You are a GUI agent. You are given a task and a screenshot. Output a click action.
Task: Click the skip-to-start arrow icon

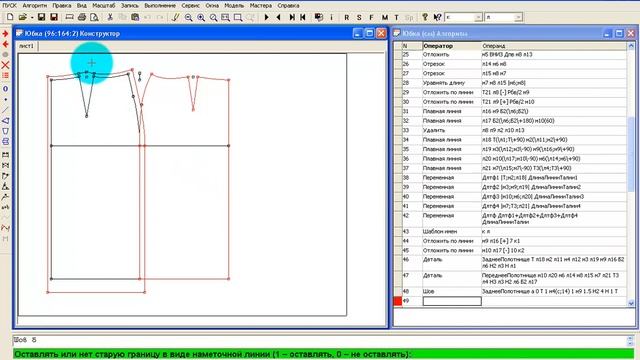[x=303, y=17]
